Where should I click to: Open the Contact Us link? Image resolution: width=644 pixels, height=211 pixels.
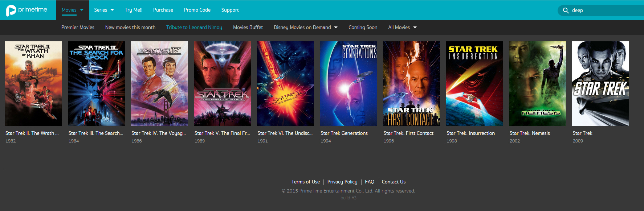[394, 182]
